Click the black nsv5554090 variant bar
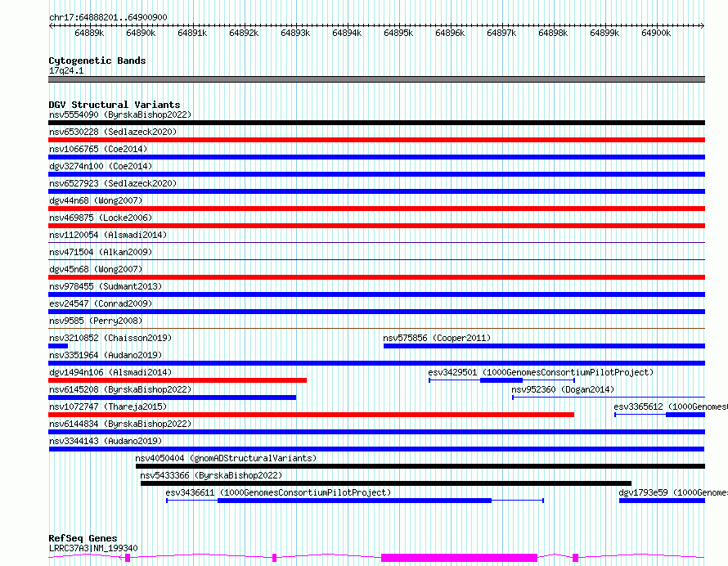 coord(376,123)
